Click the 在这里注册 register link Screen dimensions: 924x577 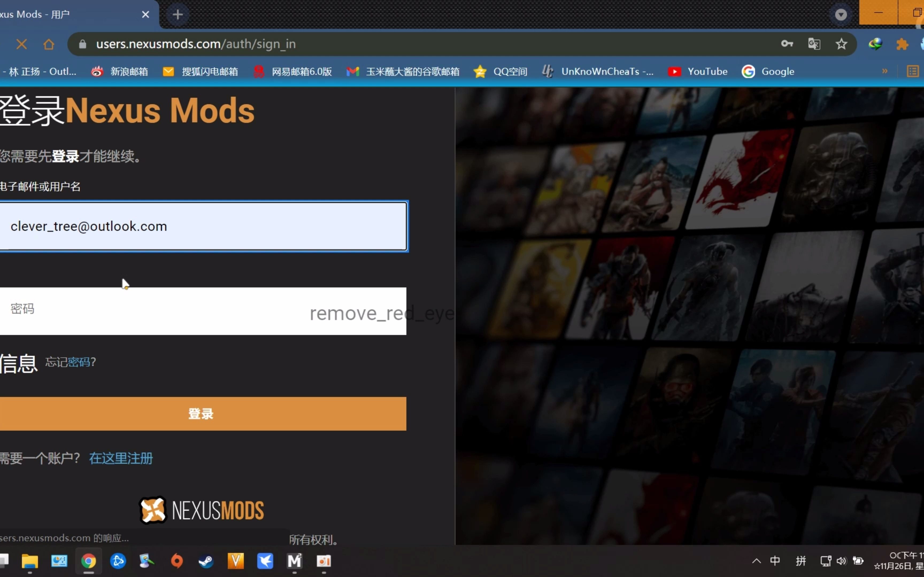[121, 458]
